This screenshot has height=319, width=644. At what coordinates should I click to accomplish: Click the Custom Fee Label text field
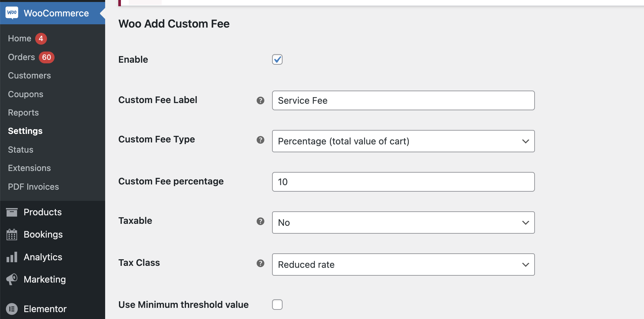point(403,100)
